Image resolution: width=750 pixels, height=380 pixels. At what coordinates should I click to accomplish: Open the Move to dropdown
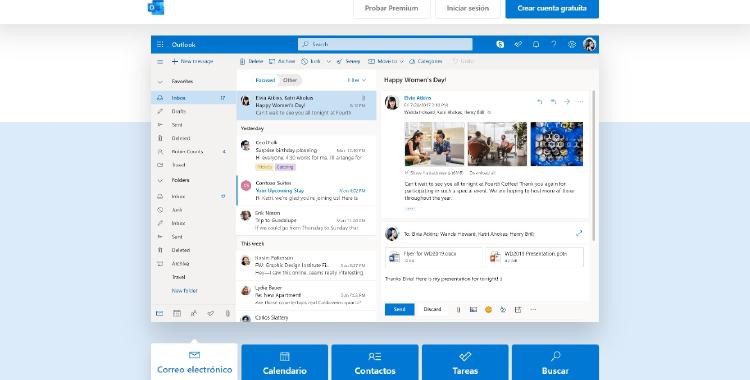pos(386,61)
